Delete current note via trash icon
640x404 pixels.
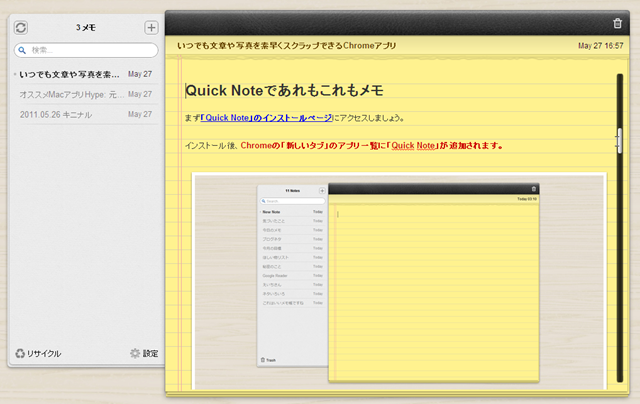[616, 23]
